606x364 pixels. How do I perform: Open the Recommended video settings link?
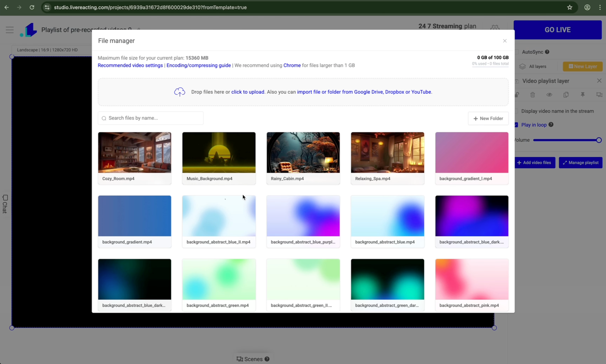[130, 65]
